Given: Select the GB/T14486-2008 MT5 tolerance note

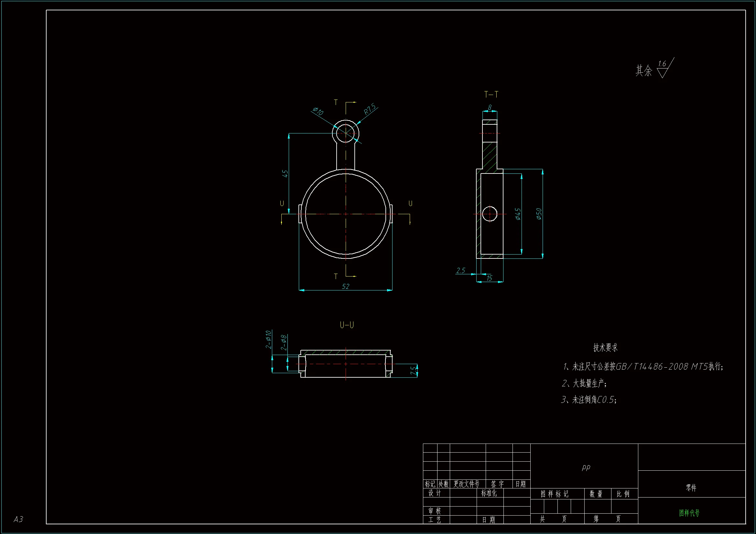Looking at the screenshot, I should point(662,367).
